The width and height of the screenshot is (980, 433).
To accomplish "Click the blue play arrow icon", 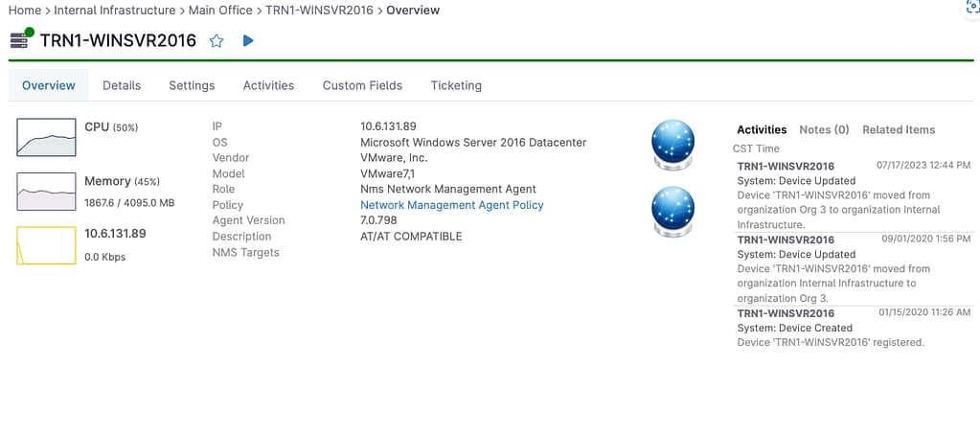I will (248, 41).
